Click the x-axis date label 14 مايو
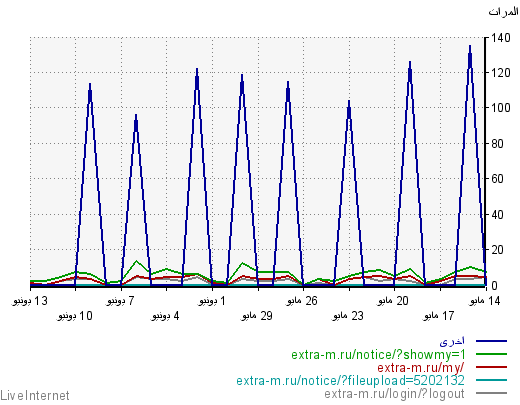This screenshot has height=405, width=520. point(485,301)
